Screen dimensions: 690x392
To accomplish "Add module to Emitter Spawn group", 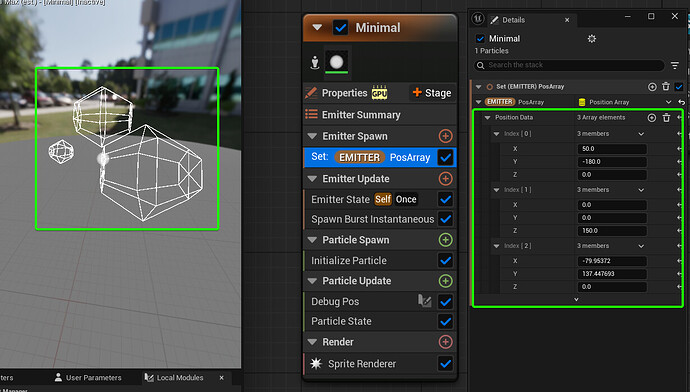I will coord(445,136).
